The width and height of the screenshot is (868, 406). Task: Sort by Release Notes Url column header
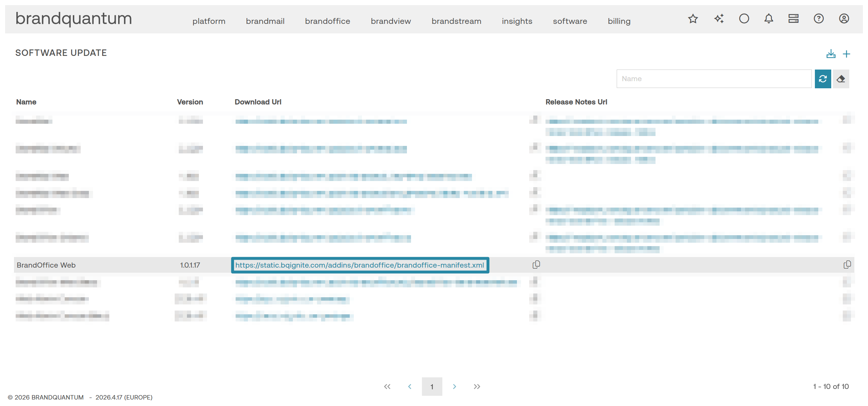tap(576, 102)
